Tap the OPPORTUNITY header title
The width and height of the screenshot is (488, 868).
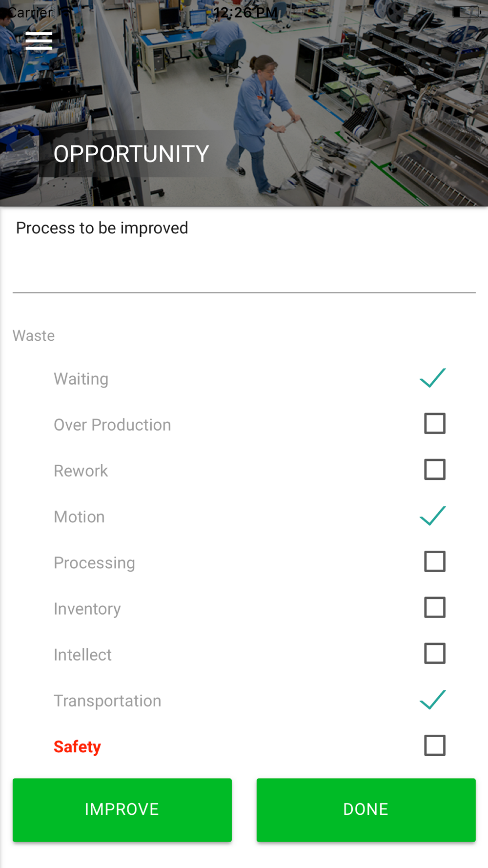tap(131, 154)
